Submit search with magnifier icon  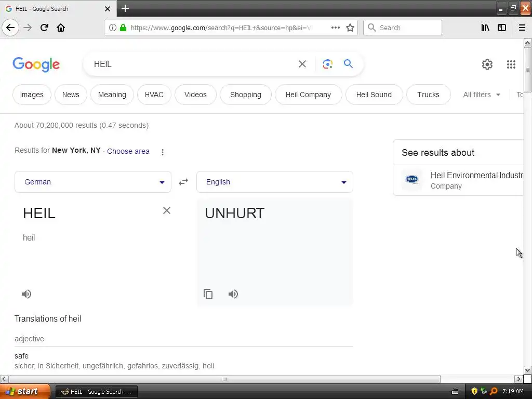(x=348, y=63)
